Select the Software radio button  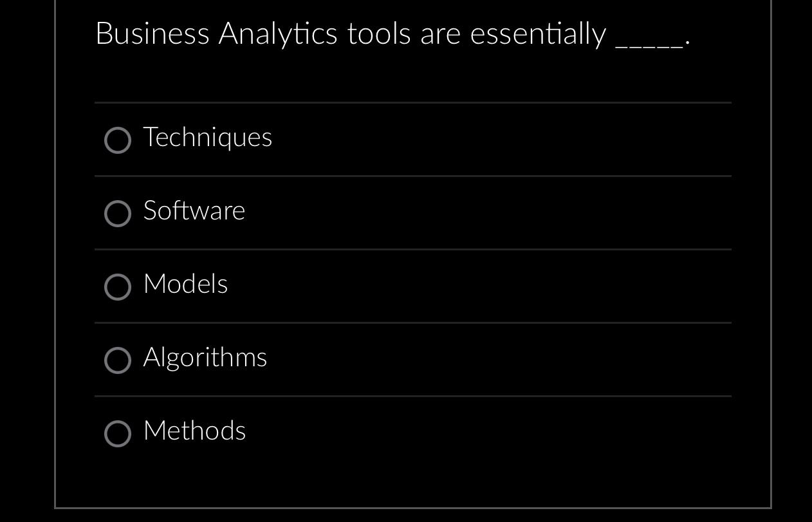pyautogui.click(x=118, y=214)
